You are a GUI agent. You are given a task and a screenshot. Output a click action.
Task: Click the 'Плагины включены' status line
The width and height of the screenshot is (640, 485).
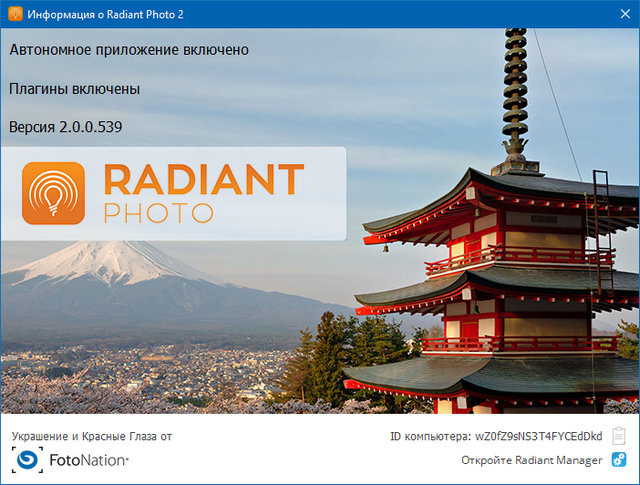(74, 89)
